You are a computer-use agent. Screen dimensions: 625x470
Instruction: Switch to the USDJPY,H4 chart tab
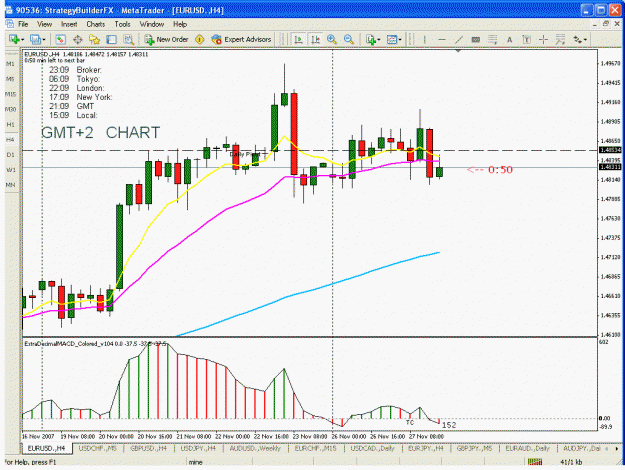click(198, 448)
